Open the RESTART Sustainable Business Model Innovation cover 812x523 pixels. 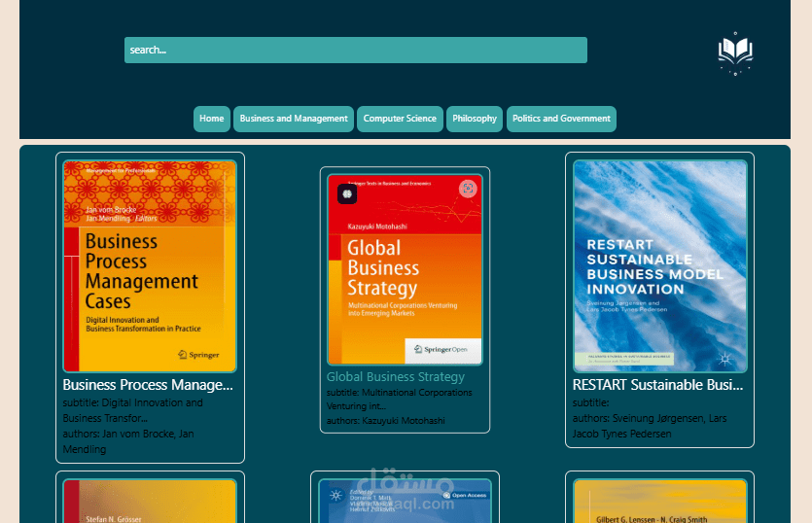(x=659, y=266)
